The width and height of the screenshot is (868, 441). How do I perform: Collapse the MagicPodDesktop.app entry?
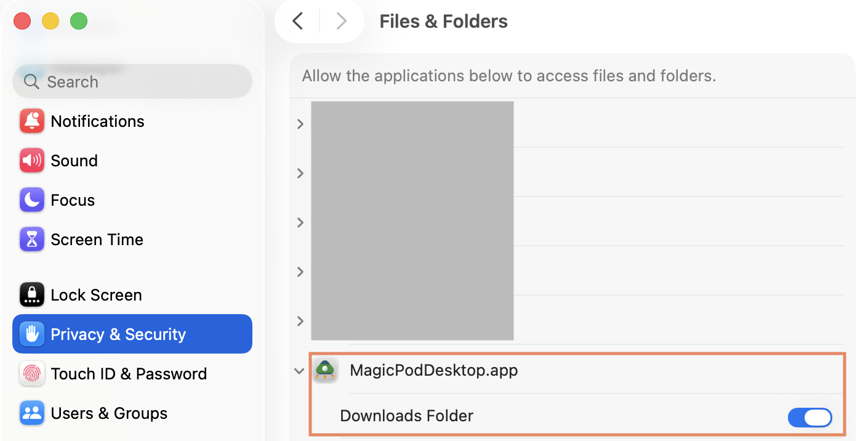[300, 371]
